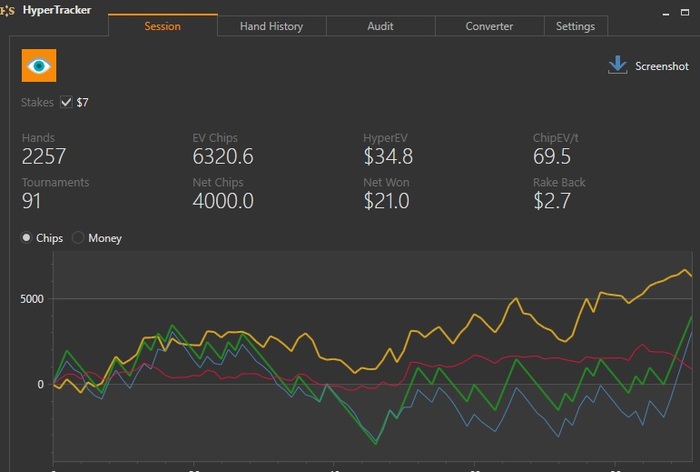Click the orange eye visibility icon

click(39, 66)
